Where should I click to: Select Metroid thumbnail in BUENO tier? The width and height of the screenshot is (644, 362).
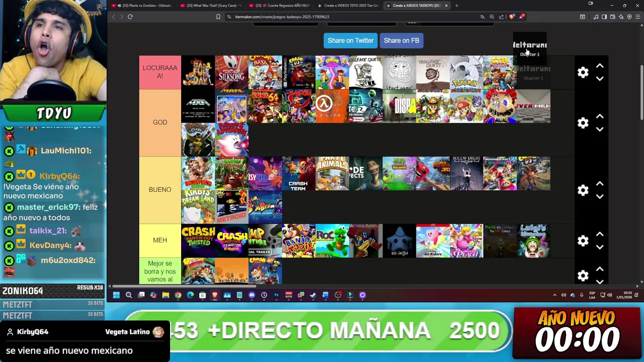pyautogui.click(x=231, y=207)
